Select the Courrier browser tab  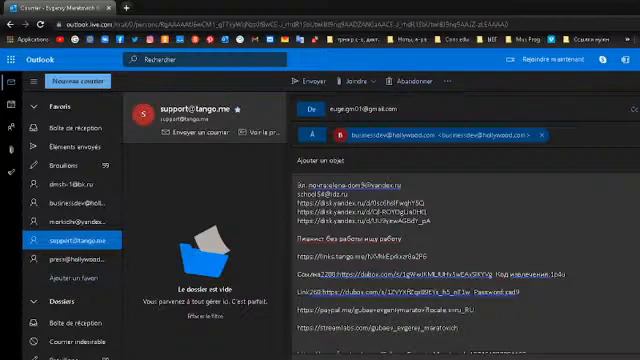pos(59,8)
